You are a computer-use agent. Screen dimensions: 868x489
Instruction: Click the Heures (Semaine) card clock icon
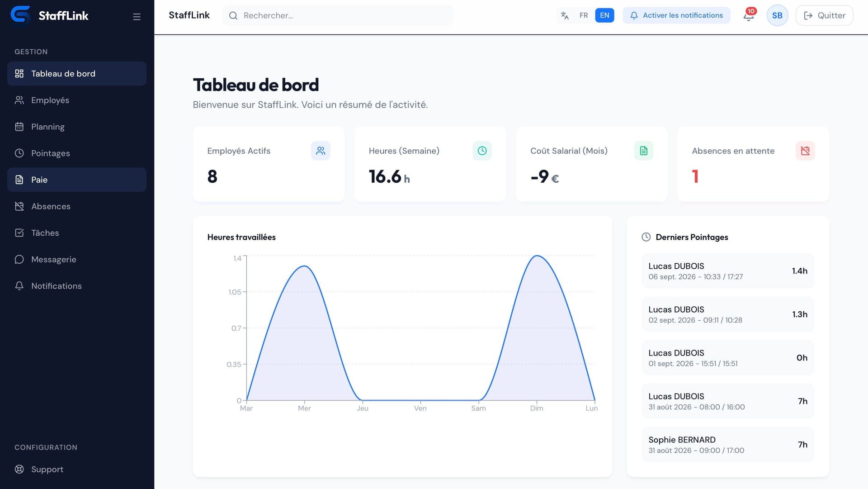tap(482, 151)
